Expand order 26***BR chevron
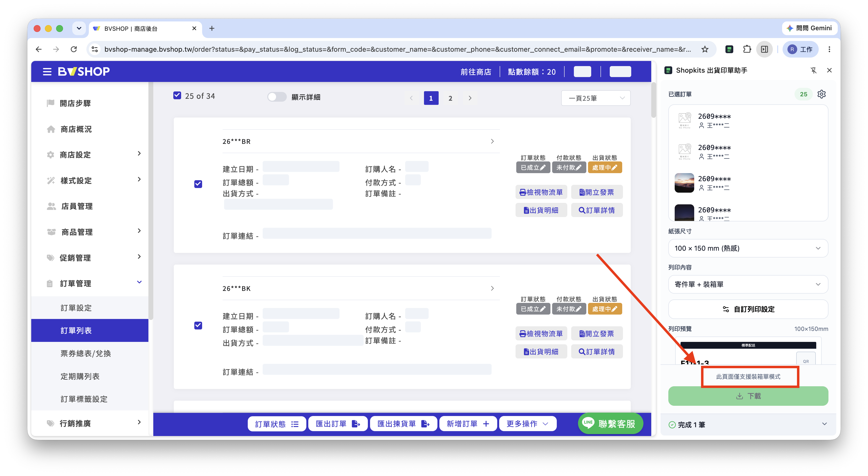868x476 pixels. 492,141
